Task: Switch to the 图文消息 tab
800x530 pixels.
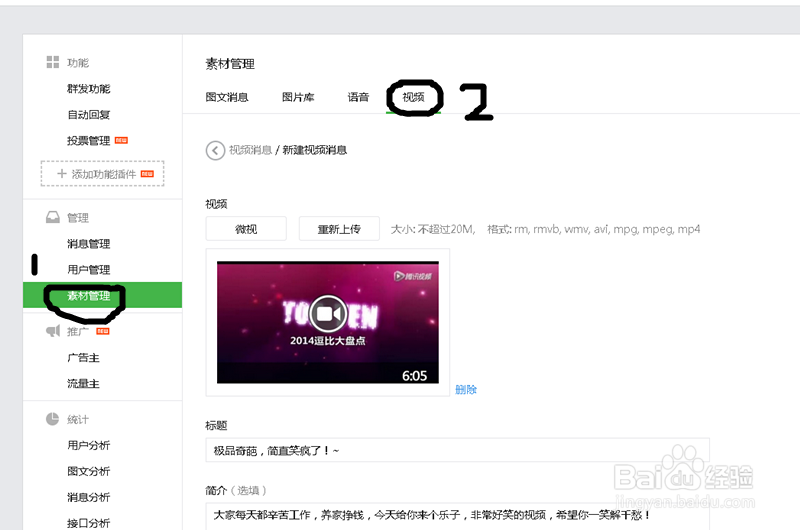Action: tap(227, 97)
